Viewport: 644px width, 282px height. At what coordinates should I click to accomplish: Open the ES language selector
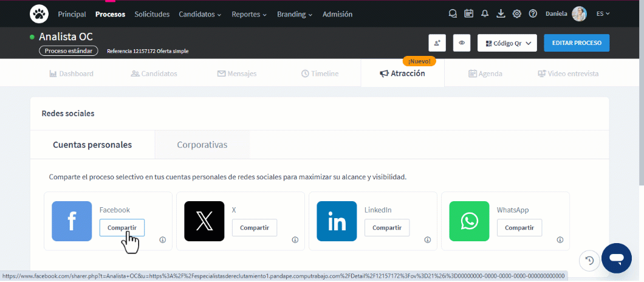click(603, 13)
